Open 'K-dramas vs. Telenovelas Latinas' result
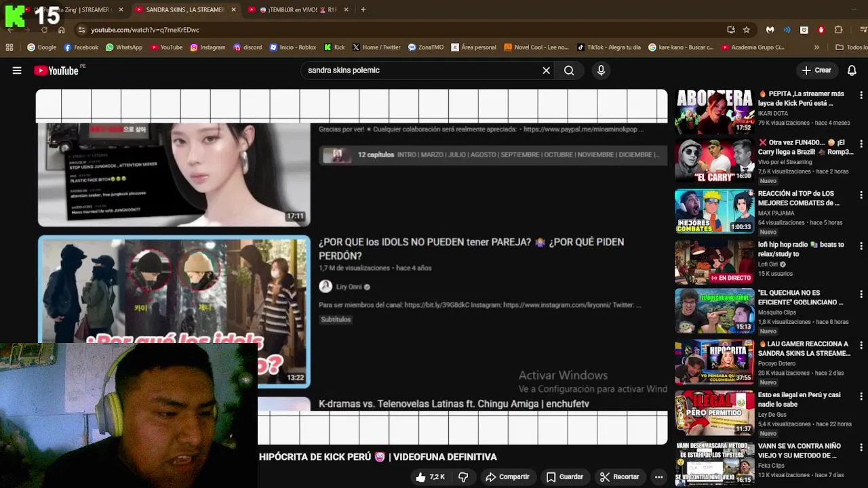 (454, 404)
